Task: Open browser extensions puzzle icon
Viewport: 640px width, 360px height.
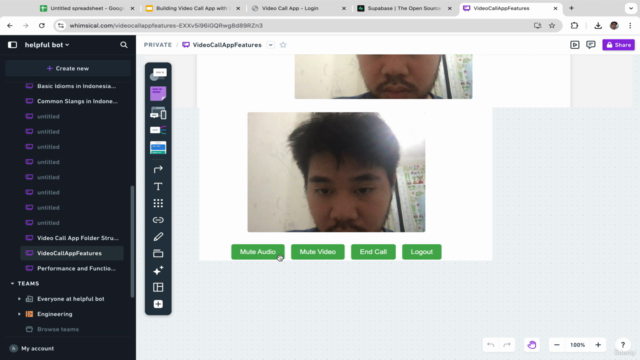Action: [574, 25]
